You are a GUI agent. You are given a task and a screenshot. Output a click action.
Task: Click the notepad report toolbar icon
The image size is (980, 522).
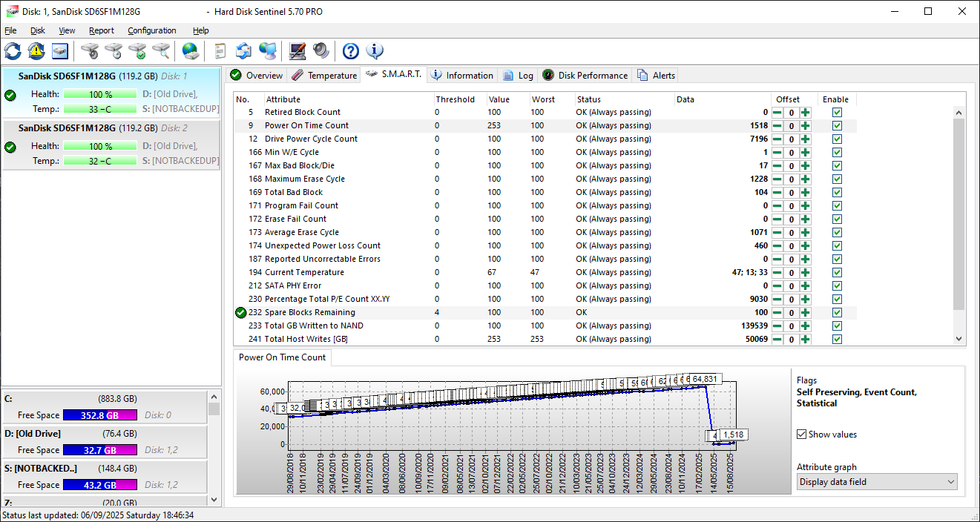point(220,51)
